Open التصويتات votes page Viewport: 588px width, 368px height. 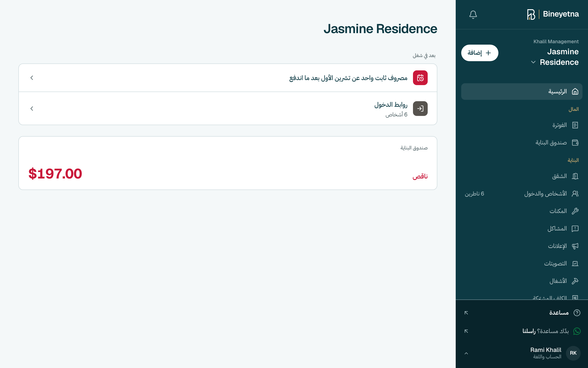521,264
